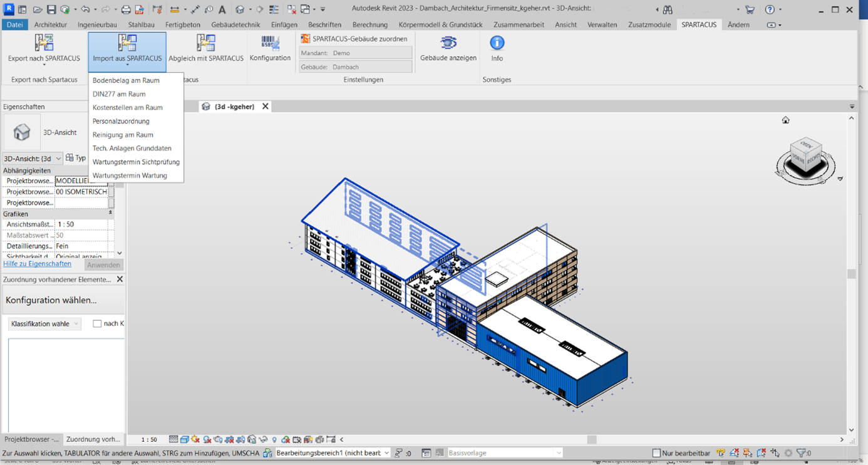The image size is (868, 465).
Task: Open the Export nach SPARTACUS tool
Action: 44,50
